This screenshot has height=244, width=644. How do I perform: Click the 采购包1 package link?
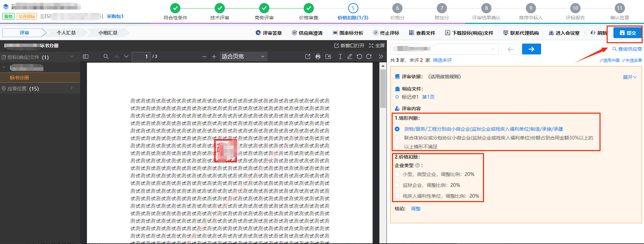click(115, 16)
